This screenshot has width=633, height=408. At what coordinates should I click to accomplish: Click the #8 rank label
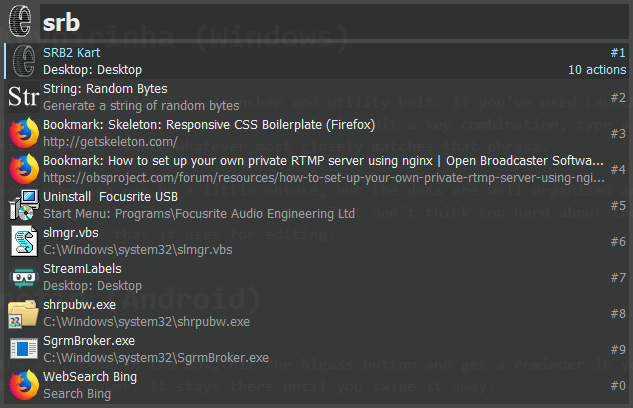[x=618, y=313]
